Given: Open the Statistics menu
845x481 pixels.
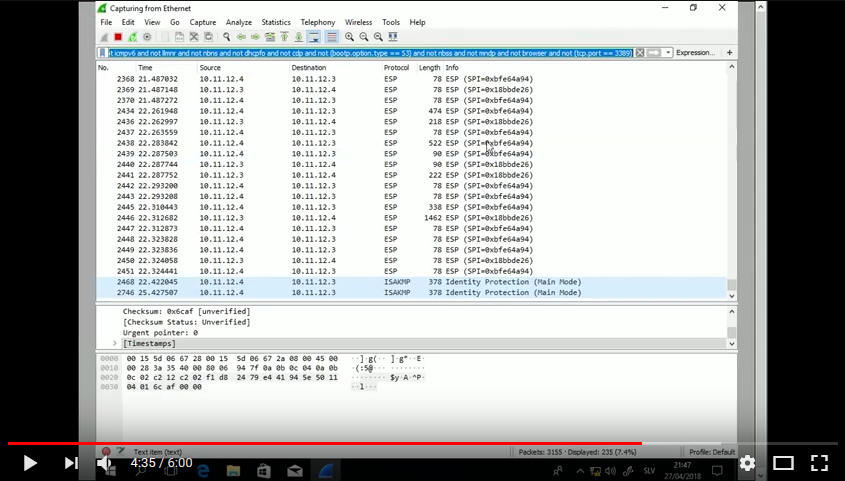Looking at the screenshot, I should (x=276, y=22).
